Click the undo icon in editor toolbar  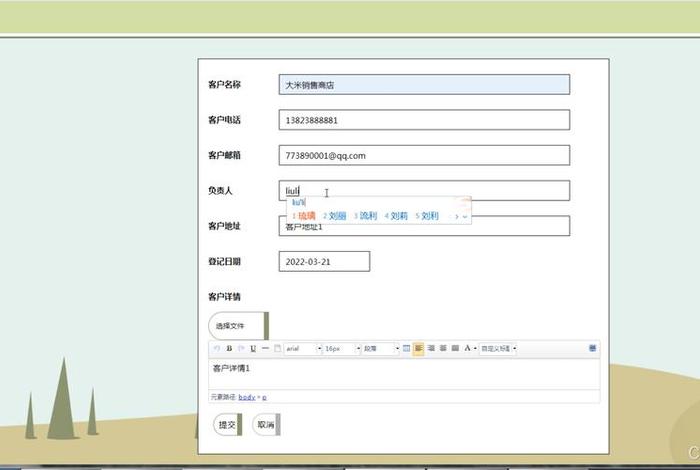tap(217, 348)
